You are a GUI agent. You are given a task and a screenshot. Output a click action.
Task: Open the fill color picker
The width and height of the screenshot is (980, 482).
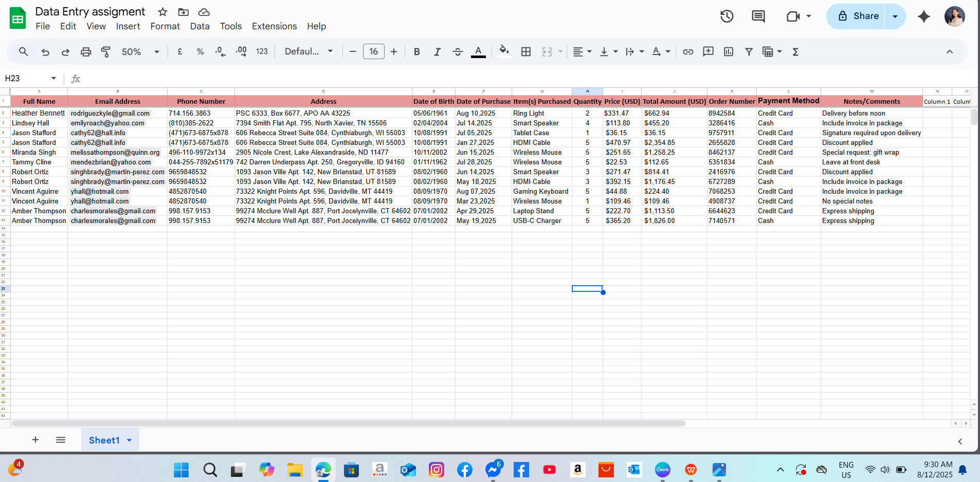tap(504, 51)
